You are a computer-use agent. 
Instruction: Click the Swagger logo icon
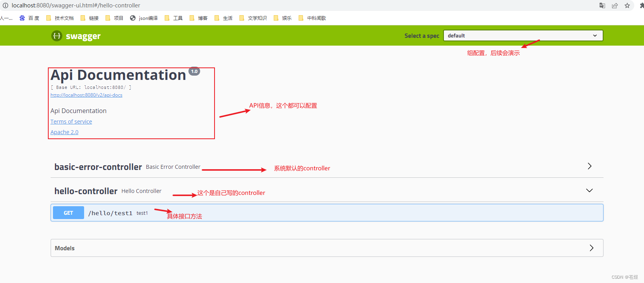pos(57,36)
